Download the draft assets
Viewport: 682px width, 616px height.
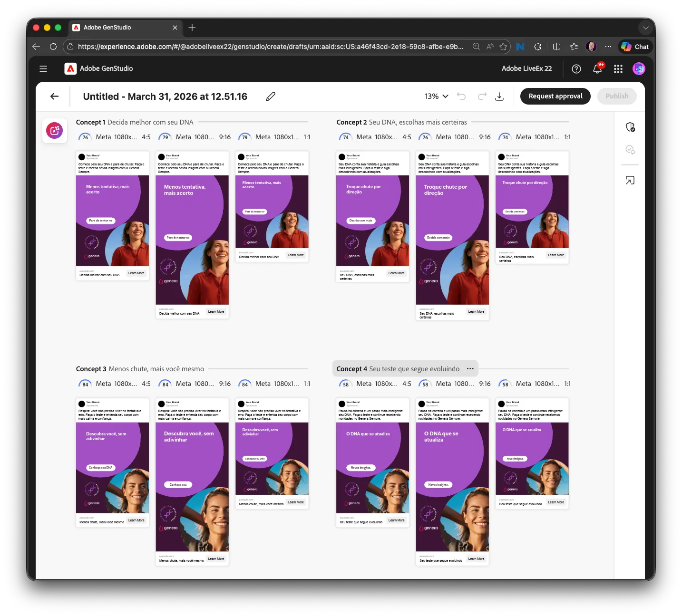[x=499, y=96]
